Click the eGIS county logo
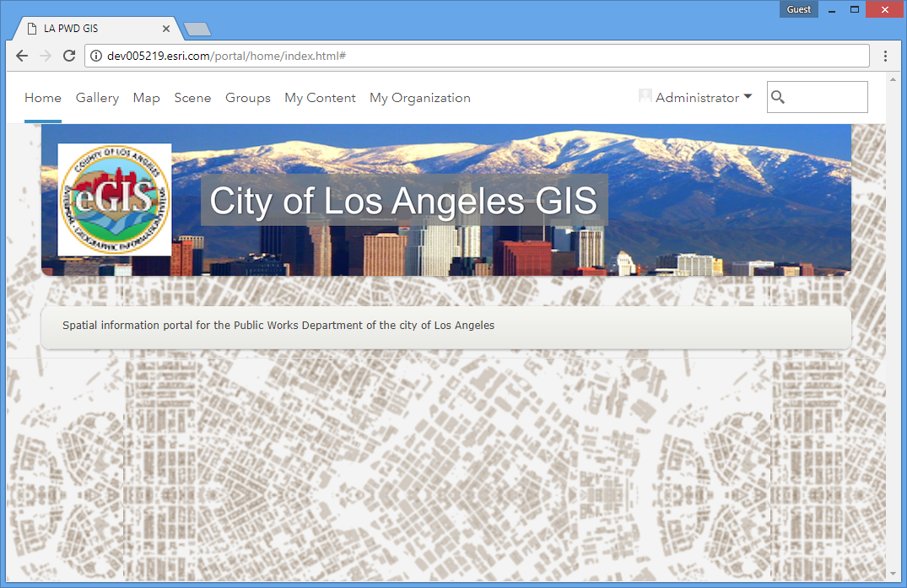Screen dimensions: 907x588 click(x=115, y=200)
